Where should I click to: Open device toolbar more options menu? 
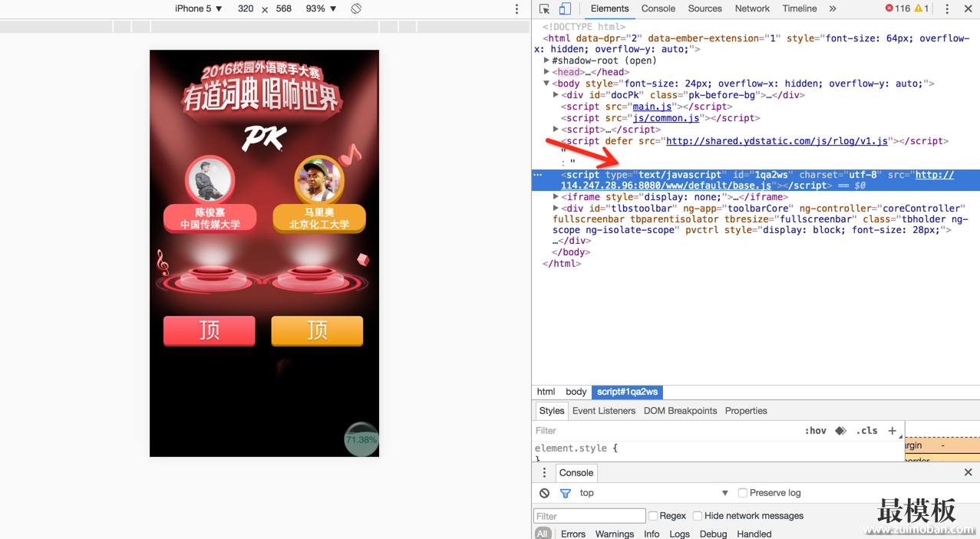tap(516, 8)
